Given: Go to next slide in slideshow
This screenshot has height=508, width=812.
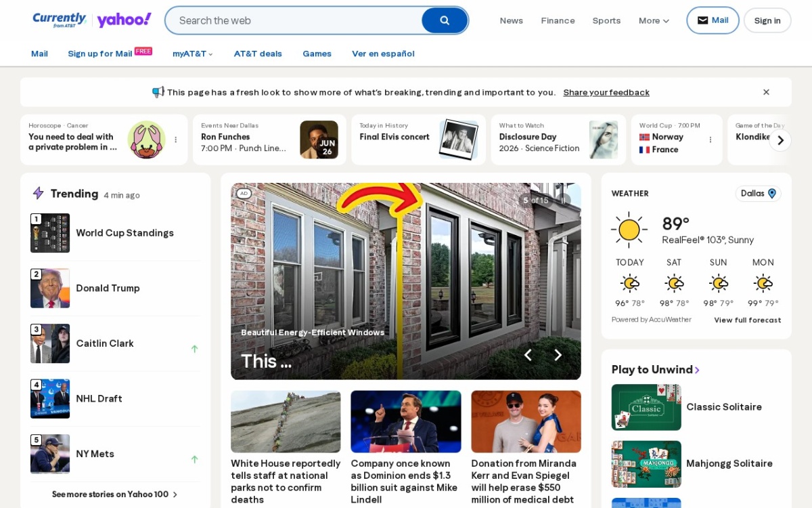Looking at the screenshot, I should [x=558, y=355].
